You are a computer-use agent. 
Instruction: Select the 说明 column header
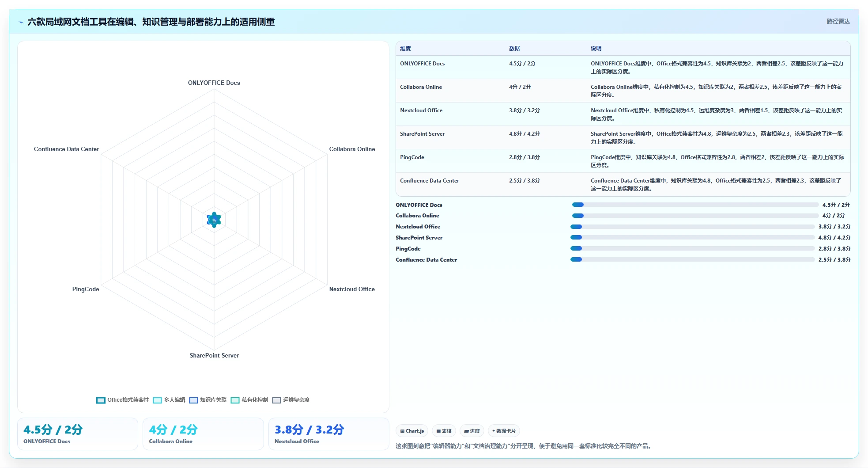[596, 49]
